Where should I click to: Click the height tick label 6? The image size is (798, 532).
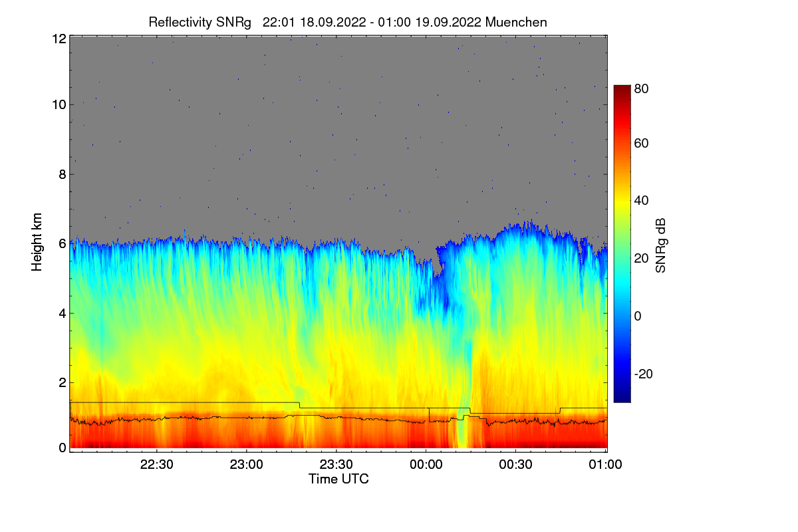[63, 243]
